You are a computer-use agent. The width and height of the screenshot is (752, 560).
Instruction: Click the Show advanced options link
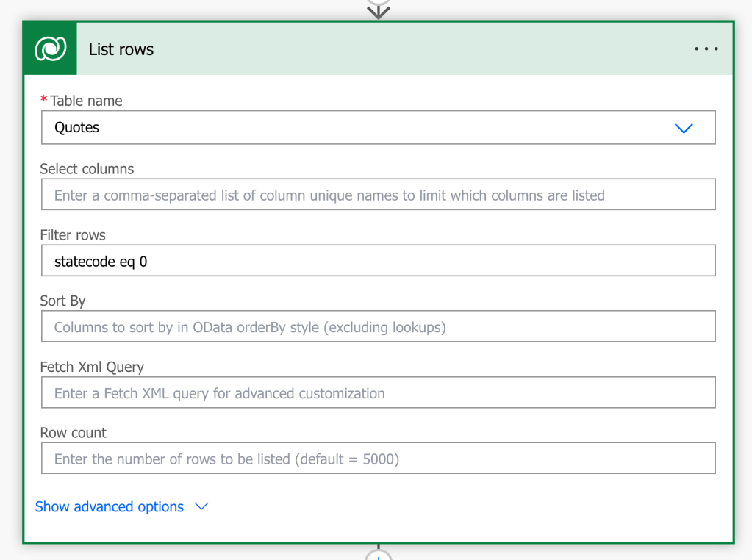pyautogui.click(x=110, y=507)
